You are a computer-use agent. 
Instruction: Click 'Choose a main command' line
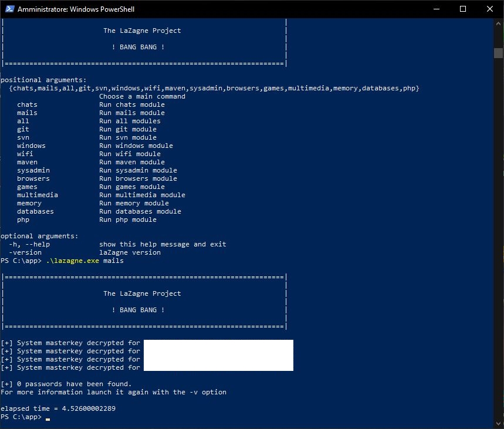[x=142, y=96]
